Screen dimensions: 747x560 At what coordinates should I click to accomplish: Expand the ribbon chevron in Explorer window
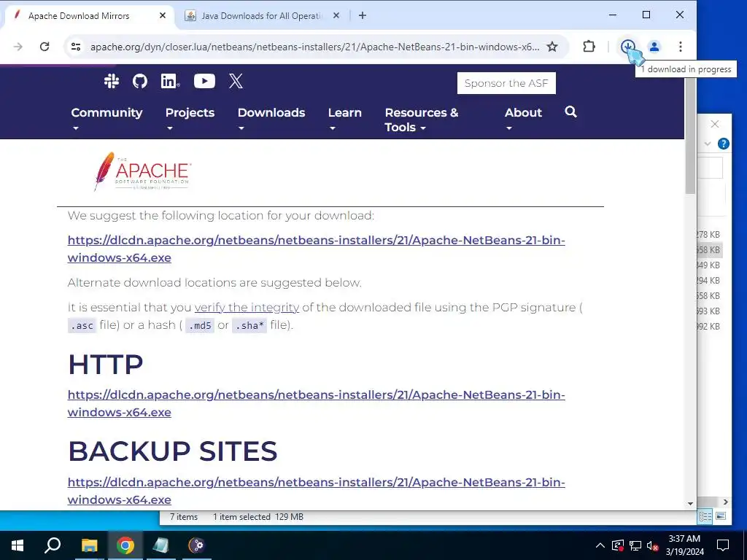[x=708, y=144]
